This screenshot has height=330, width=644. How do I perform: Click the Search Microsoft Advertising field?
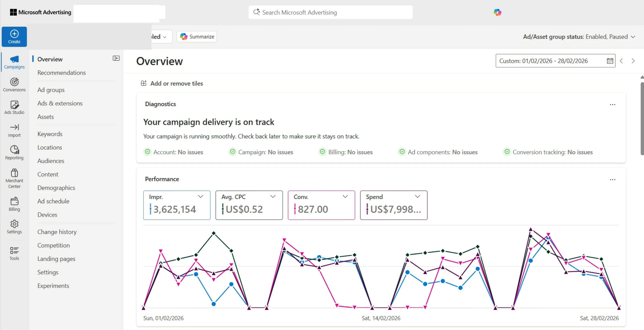pyautogui.click(x=330, y=12)
